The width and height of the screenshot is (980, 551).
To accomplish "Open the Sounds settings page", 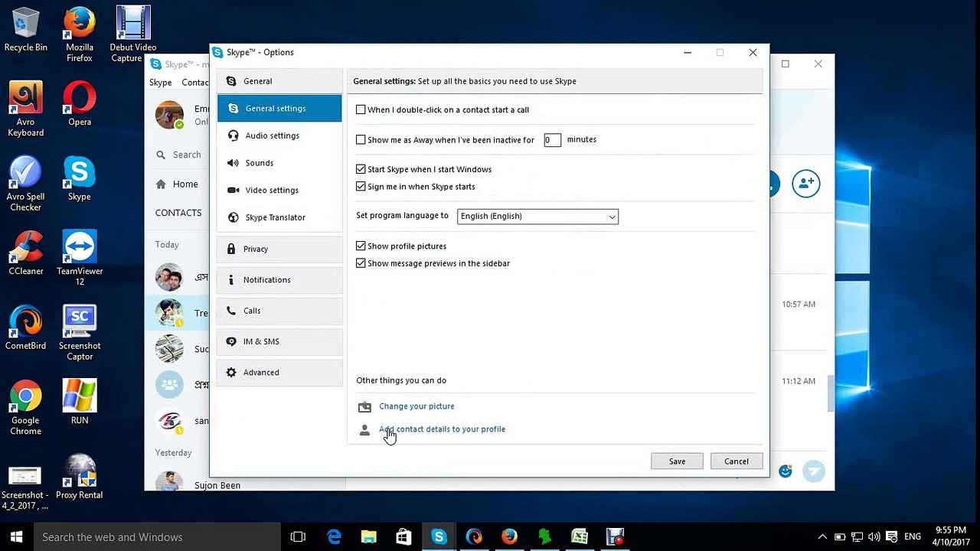I will [x=279, y=163].
